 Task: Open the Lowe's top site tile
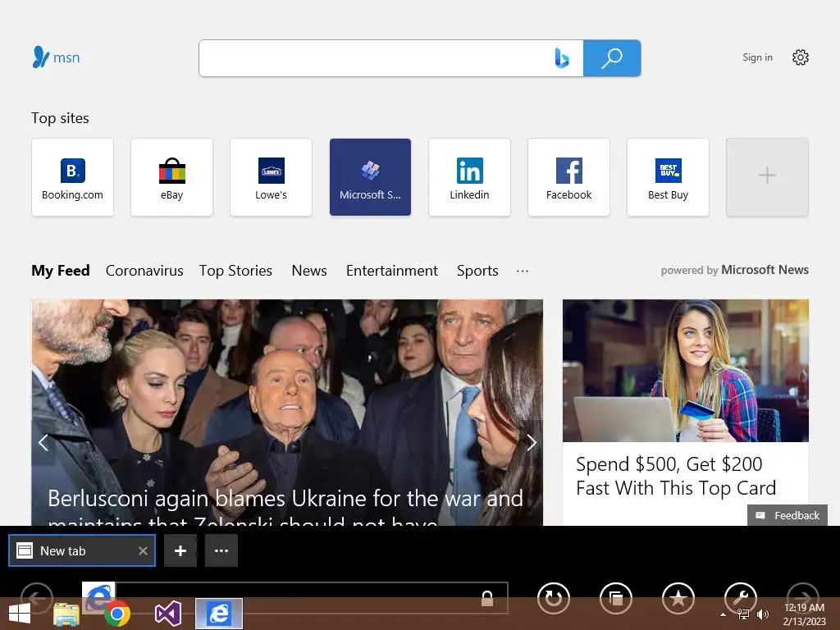tap(271, 177)
